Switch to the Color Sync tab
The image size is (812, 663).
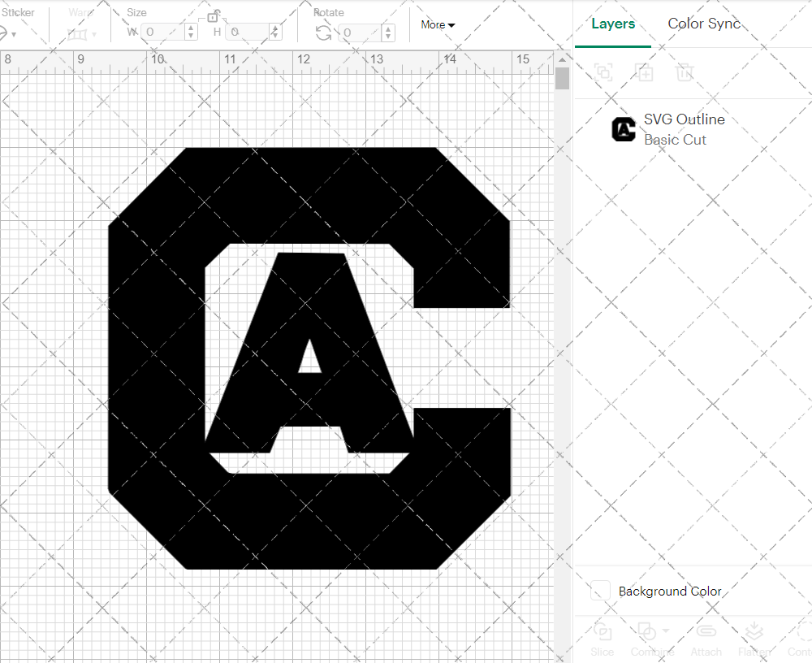pos(703,24)
